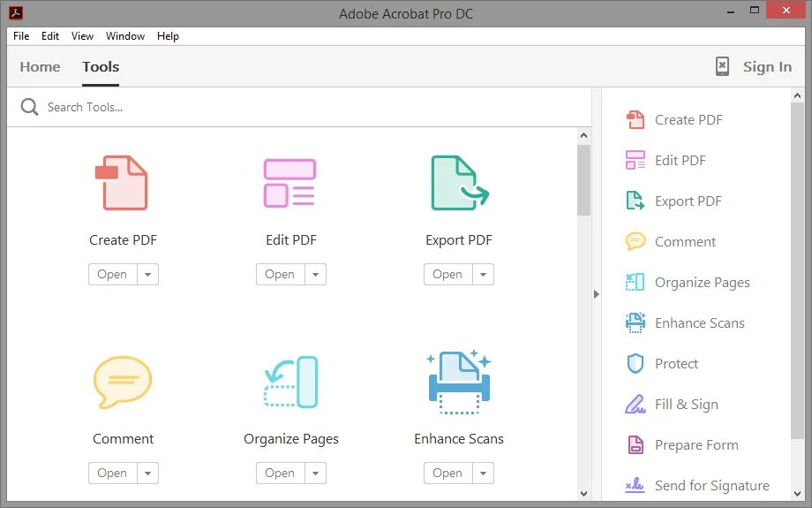The height and width of the screenshot is (508, 812).
Task: Click Open button under Organize Pages
Action: [x=280, y=474]
